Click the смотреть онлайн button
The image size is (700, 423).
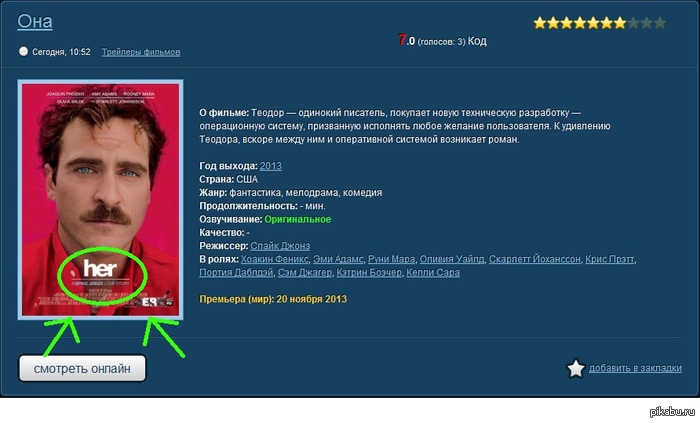tap(82, 369)
